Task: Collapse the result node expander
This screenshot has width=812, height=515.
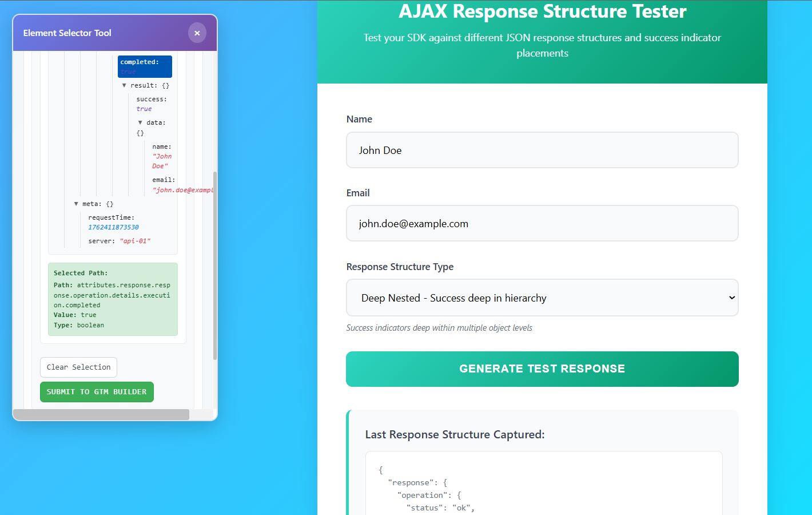Action: point(124,85)
